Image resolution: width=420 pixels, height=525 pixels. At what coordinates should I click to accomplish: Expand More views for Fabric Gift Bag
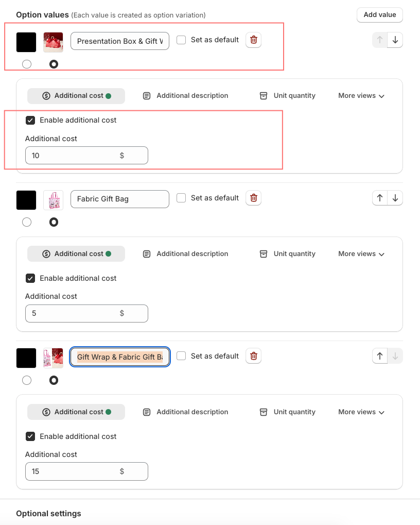coord(361,254)
